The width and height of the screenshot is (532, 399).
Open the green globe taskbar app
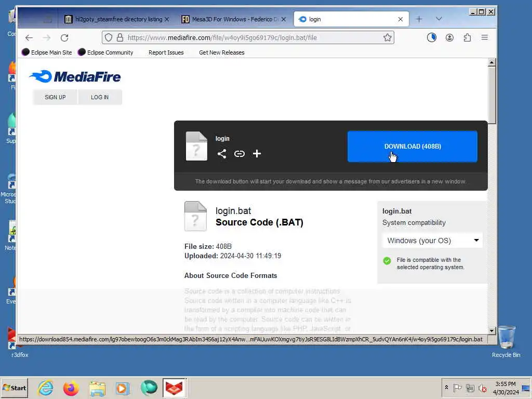pyautogui.click(x=149, y=388)
